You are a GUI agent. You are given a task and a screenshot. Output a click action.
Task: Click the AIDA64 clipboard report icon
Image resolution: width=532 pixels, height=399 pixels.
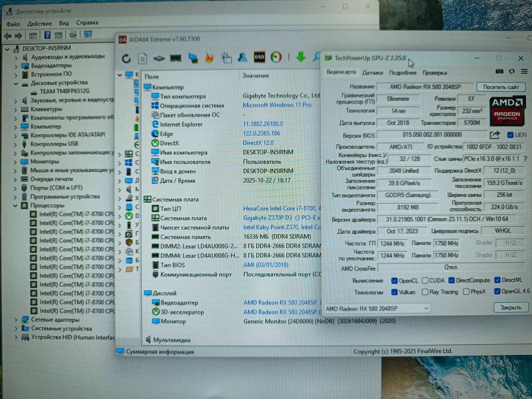(x=226, y=58)
